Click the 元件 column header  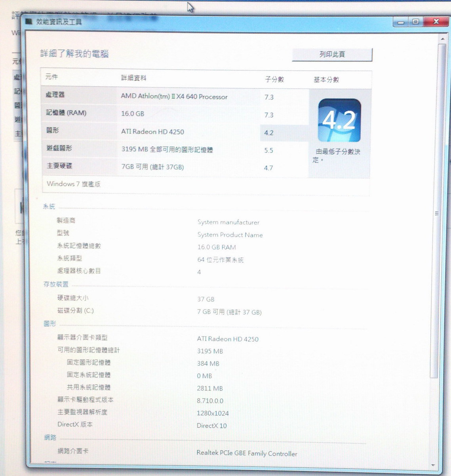(x=51, y=77)
